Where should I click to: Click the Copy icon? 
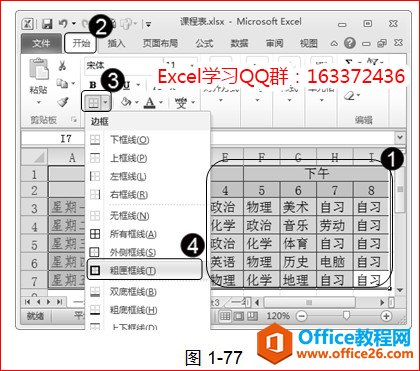(62, 83)
